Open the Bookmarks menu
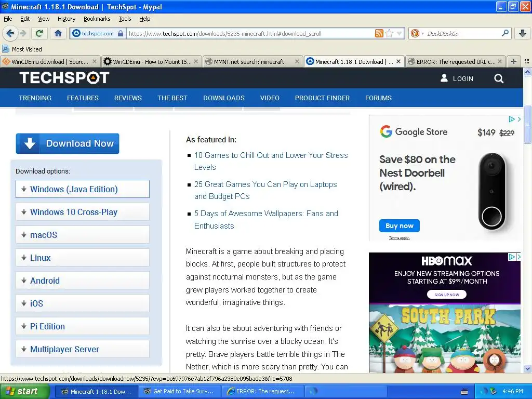The height and width of the screenshot is (399, 532). (97, 19)
